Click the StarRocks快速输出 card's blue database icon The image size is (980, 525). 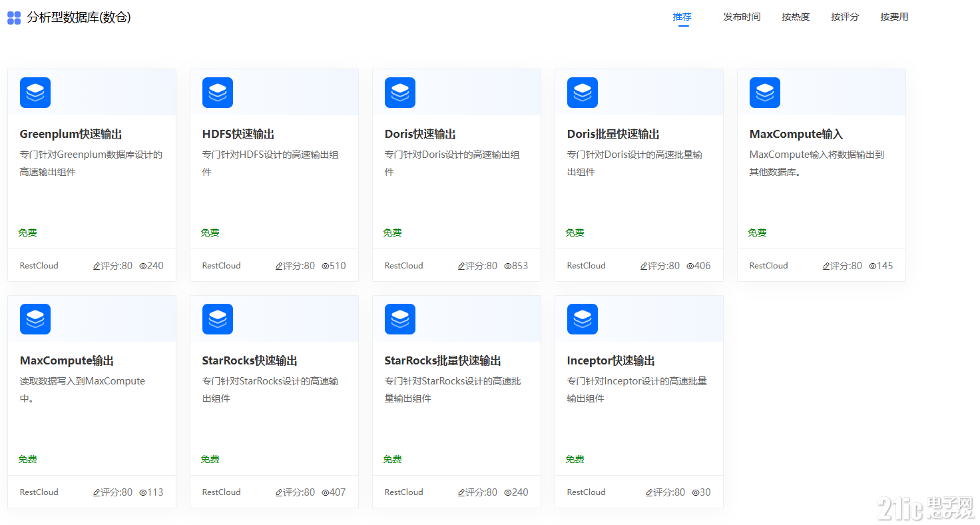218,319
